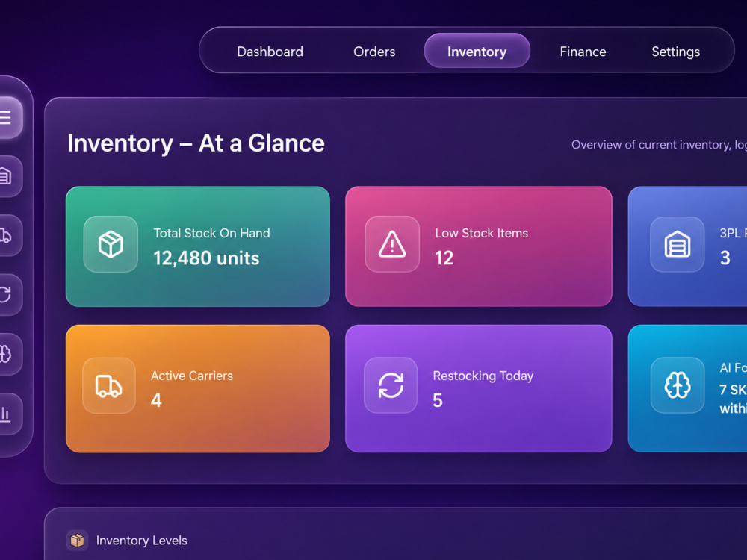Screen dimensions: 747x560
Task: Open the Total Stock On Hand card
Action: [198, 246]
